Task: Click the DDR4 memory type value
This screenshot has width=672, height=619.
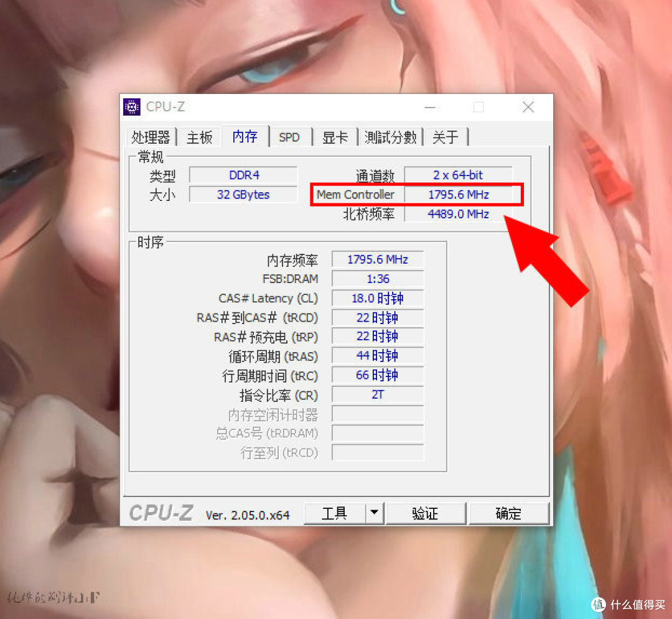Action: coord(243,175)
